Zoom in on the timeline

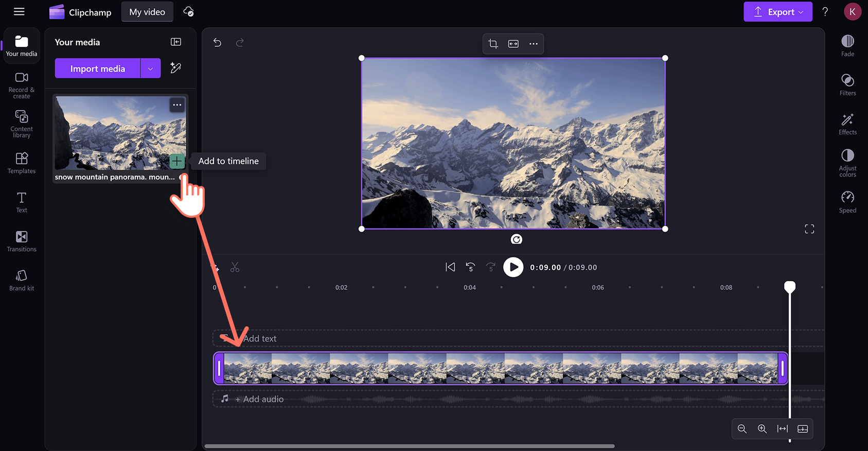[x=762, y=429]
